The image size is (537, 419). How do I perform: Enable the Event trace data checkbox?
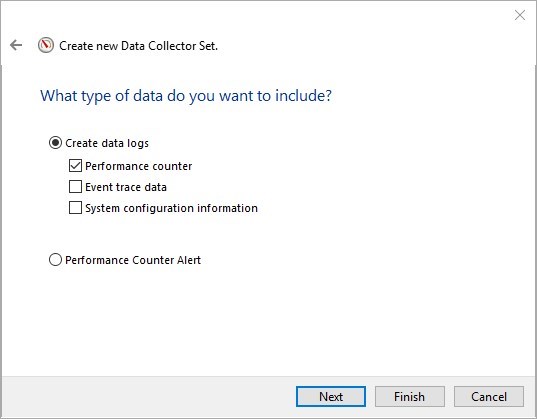(x=75, y=187)
